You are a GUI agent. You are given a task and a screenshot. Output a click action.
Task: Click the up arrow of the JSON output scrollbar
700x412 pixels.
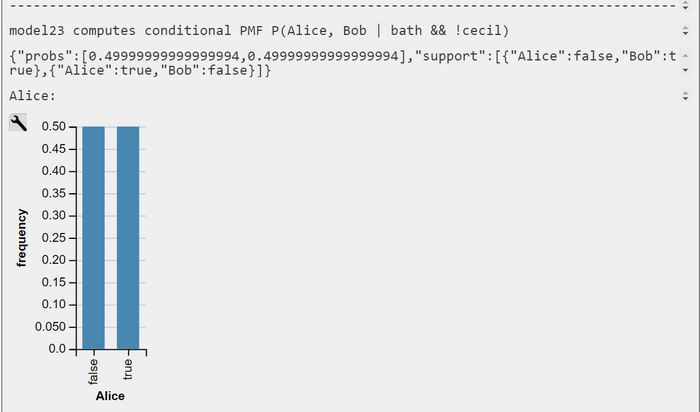[x=685, y=56]
